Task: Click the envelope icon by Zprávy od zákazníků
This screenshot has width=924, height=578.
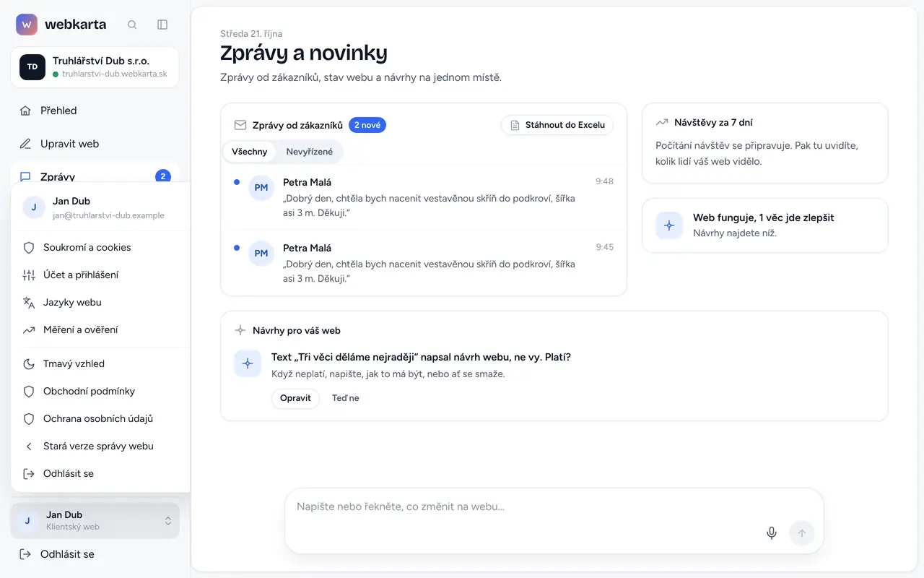Action: (x=240, y=125)
